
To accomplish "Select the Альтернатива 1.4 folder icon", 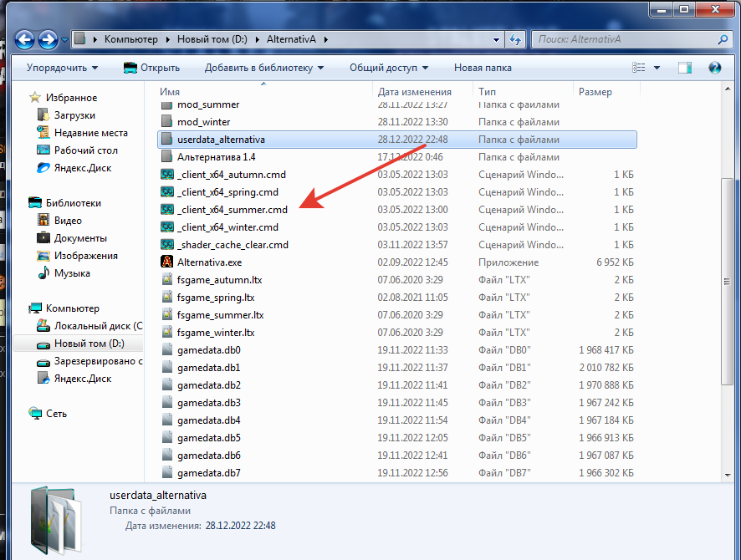I will tap(166, 157).
